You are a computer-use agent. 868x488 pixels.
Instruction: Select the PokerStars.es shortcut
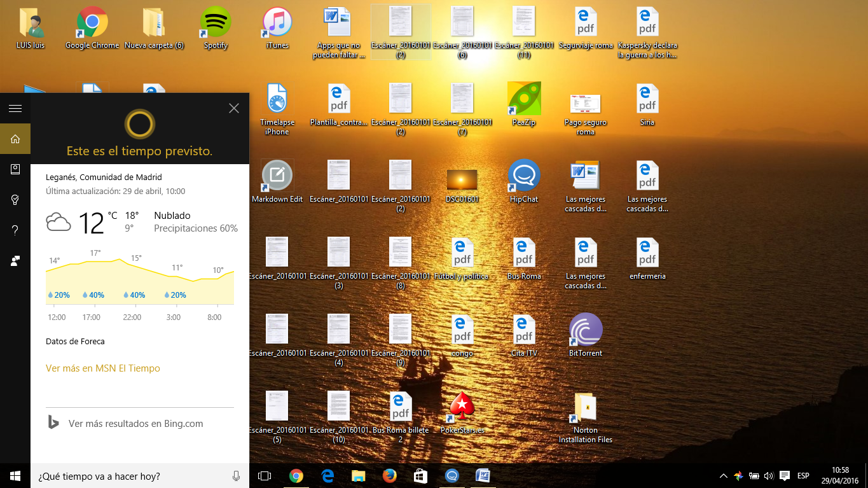(x=462, y=413)
